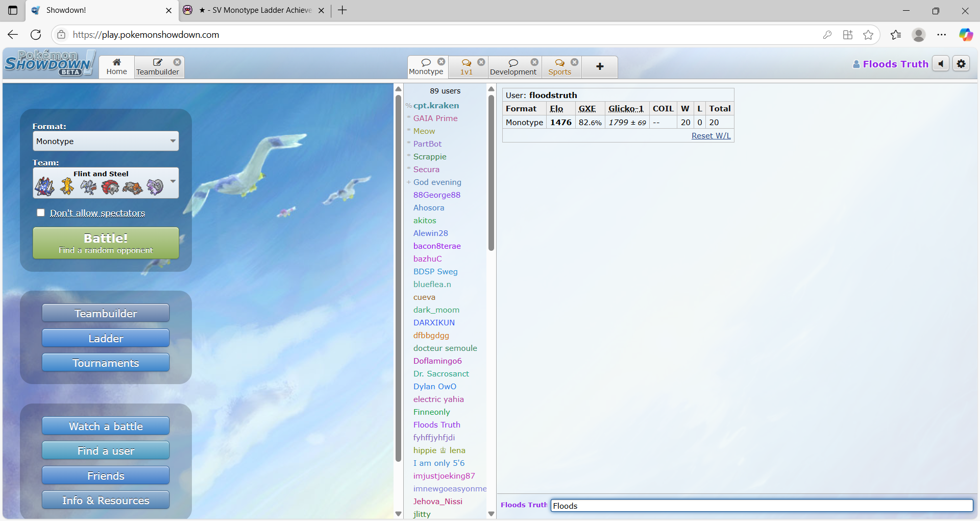Click the password key icon in address bar
Viewport: 980px width, 521px height.
(827, 34)
